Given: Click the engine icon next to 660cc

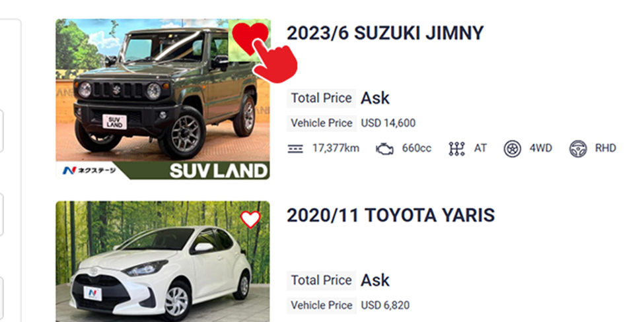Looking at the screenshot, I should pyautogui.click(x=384, y=148).
